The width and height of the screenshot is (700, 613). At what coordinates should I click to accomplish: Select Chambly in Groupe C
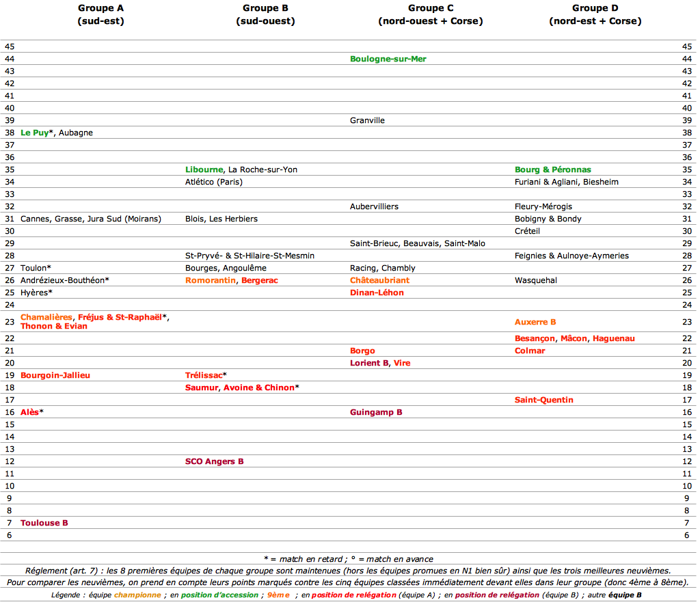tap(399, 268)
